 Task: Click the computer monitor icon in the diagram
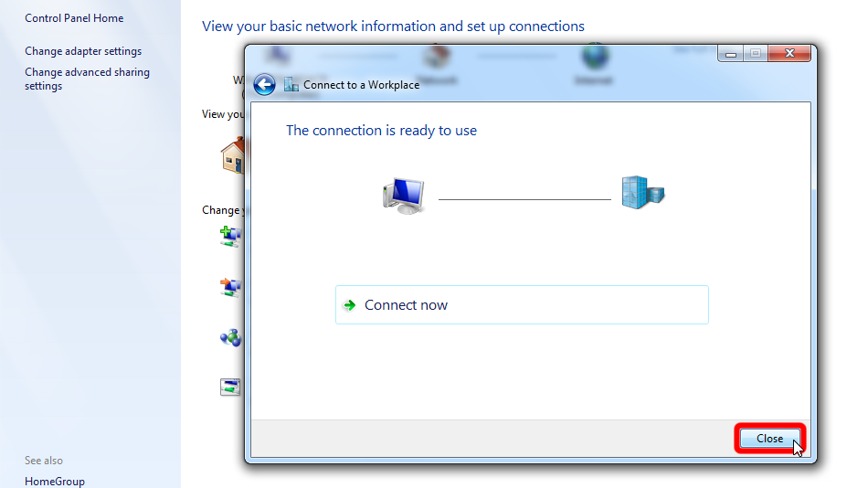(x=403, y=195)
